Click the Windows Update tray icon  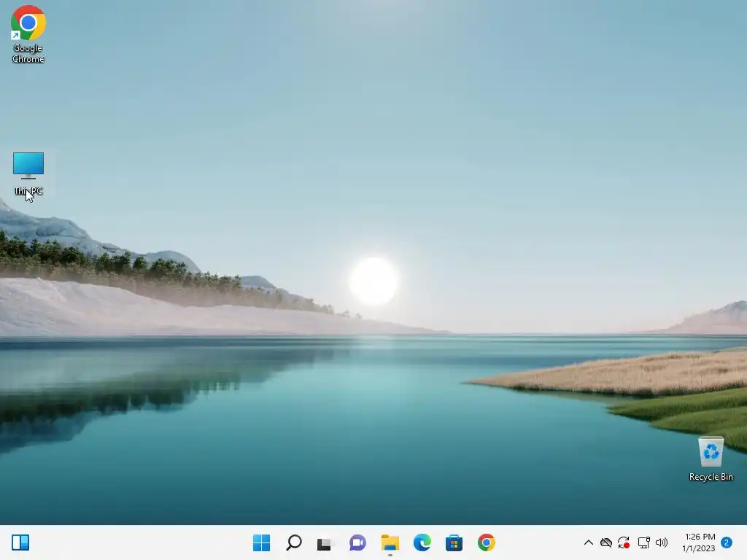click(624, 542)
